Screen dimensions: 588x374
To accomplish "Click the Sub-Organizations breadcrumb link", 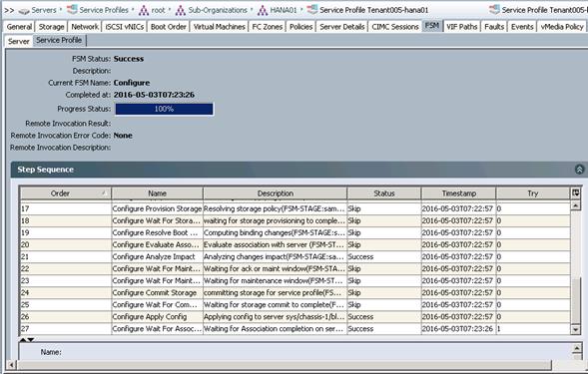I will [x=218, y=10].
